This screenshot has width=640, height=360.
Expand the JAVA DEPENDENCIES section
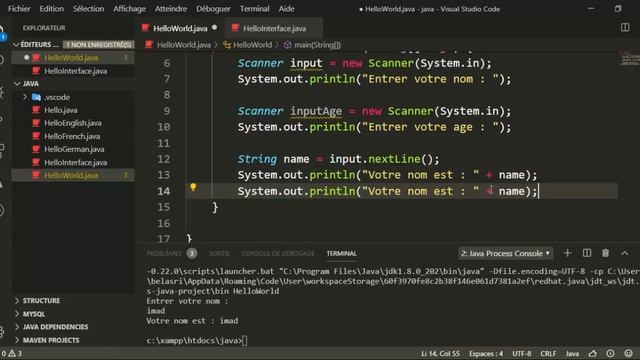pos(55,327)
